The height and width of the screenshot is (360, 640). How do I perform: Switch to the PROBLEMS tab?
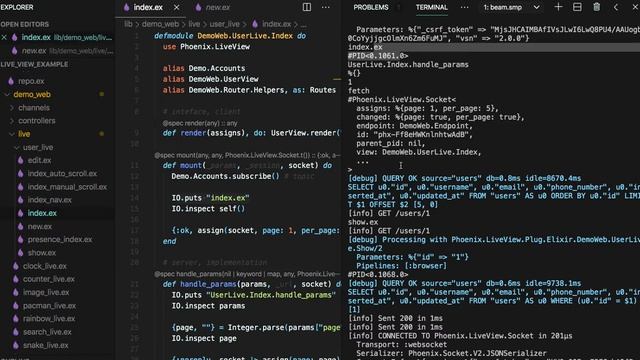tap(371, 7)
